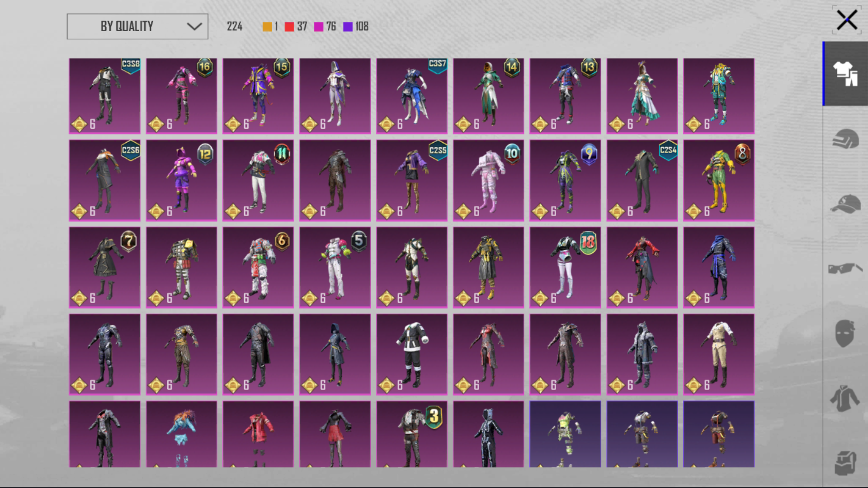
Task: Select outfit with badge 6
Action: 258,267
